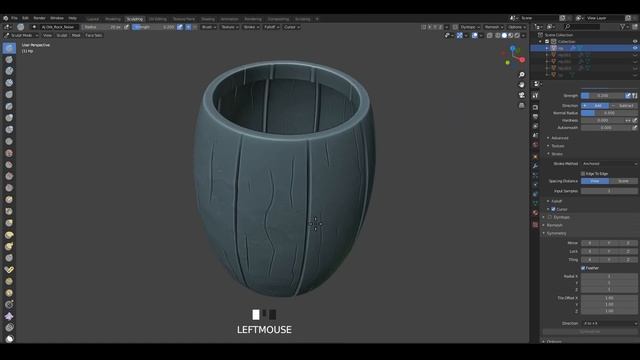
Task: Open the Sculpt Mode selector dropdown
Action: 21,36
